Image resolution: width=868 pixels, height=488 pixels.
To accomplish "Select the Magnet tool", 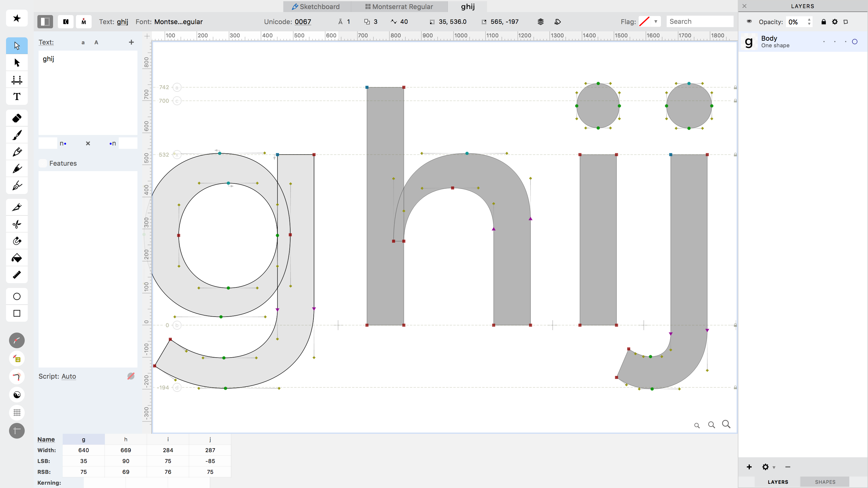I will [16, 241].
